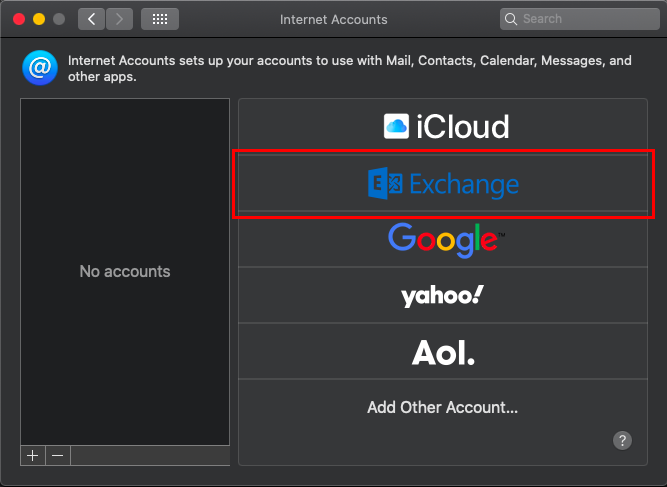Select the Yahoo account option

(x=445, y=295)
